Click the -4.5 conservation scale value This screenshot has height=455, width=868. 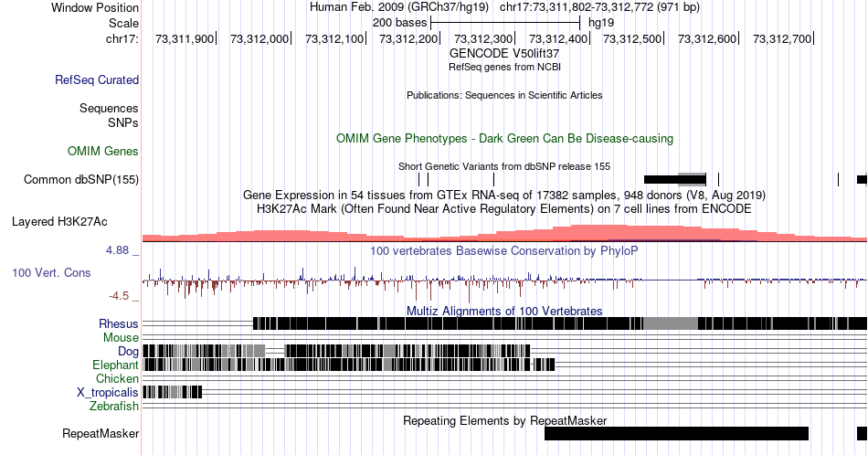coord(119,296)
